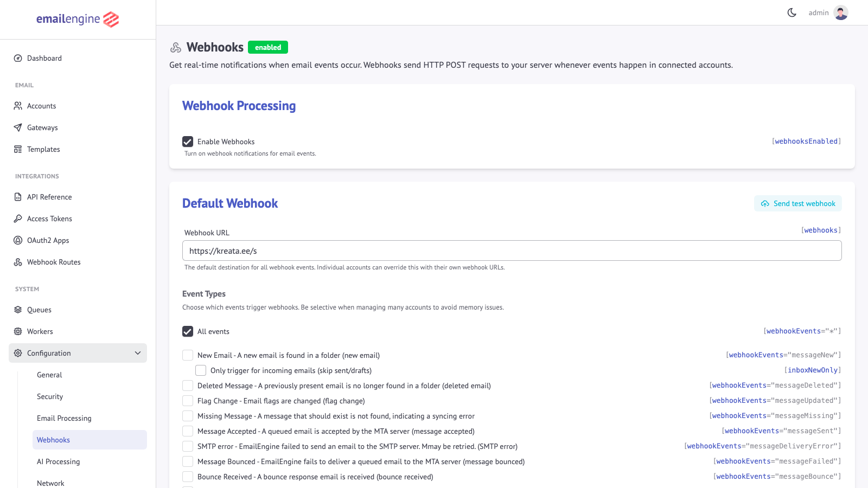This screenshot has height=488, width=868.
Task: Click the green enabled status badge
Action: coord(268,47)
